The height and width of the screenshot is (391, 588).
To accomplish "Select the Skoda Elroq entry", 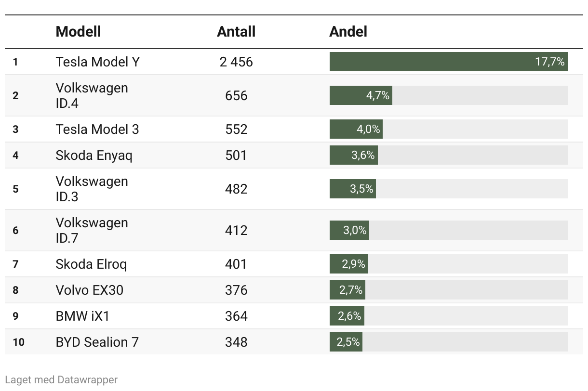I will [x=91, y=264].
